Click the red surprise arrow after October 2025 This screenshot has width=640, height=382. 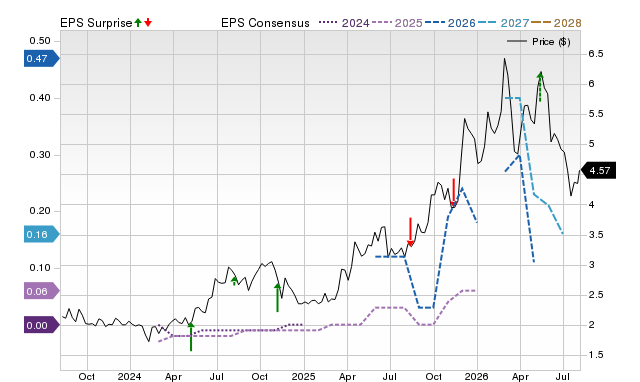pos(453,192)
